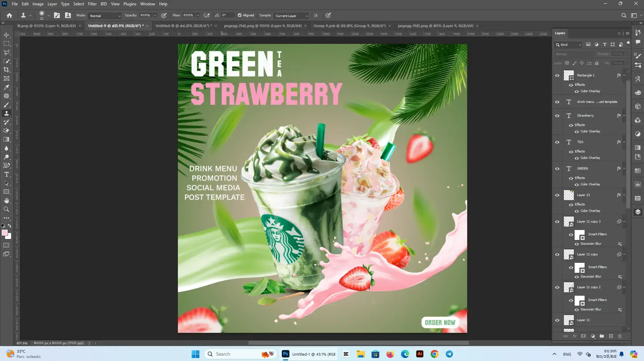Click the delete layer button
This screenshot has height=361, width=644.
(620, 336)
